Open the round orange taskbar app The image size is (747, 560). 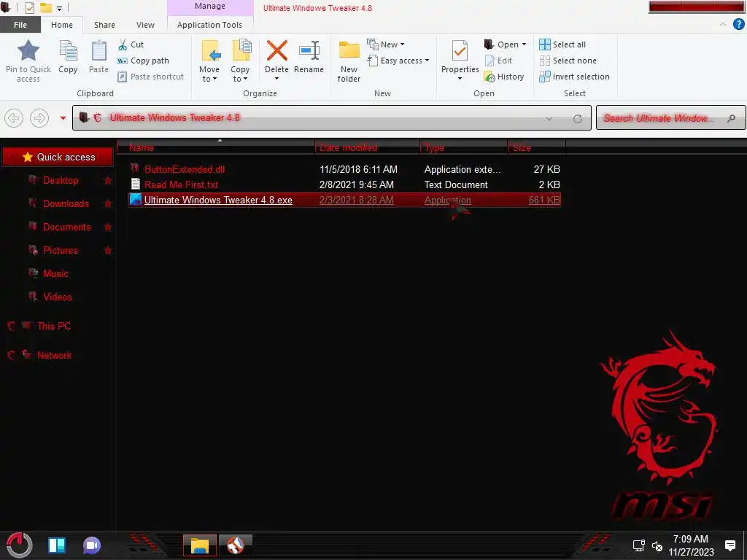pos(236,545)
